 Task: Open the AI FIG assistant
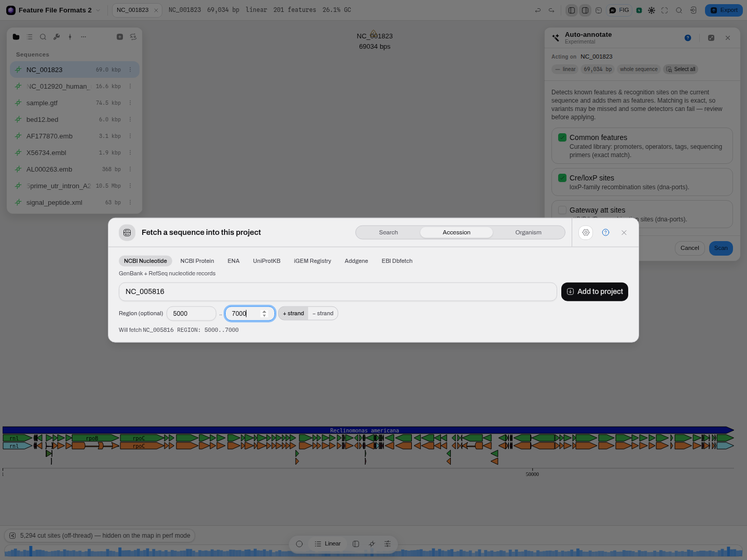619,10
